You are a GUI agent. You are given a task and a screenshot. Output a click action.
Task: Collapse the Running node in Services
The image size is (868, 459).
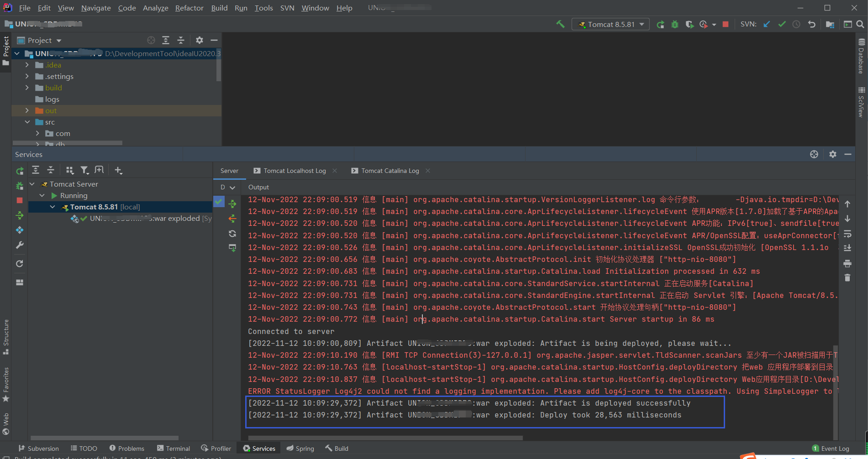(x=42, y=195)
